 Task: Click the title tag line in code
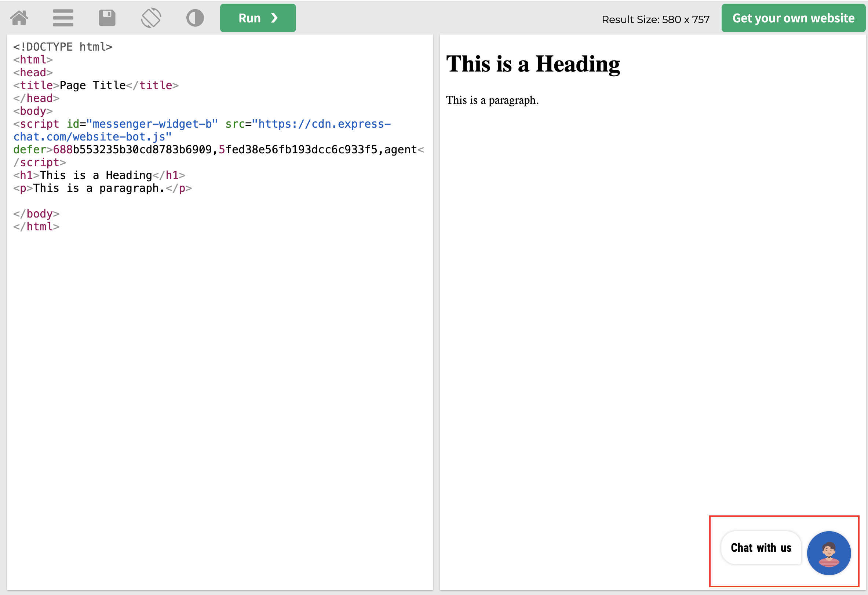point(96,85)
